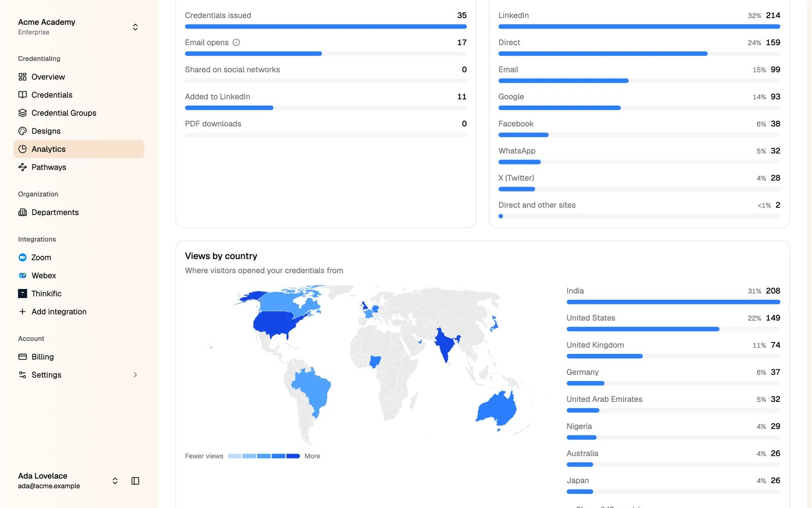Click the Settings sliders icon

click(x=22, y=375)
